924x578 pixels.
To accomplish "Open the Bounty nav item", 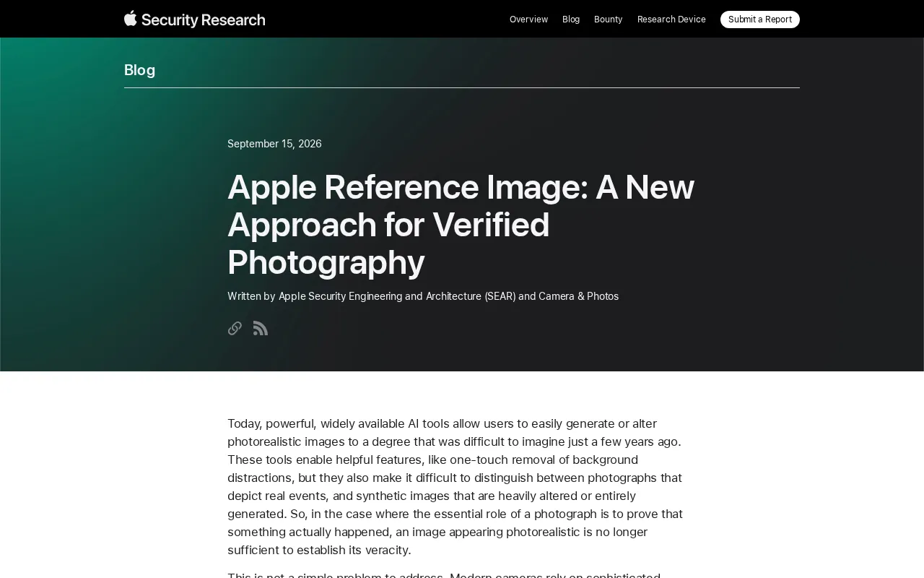I will (x=608, y=20).
